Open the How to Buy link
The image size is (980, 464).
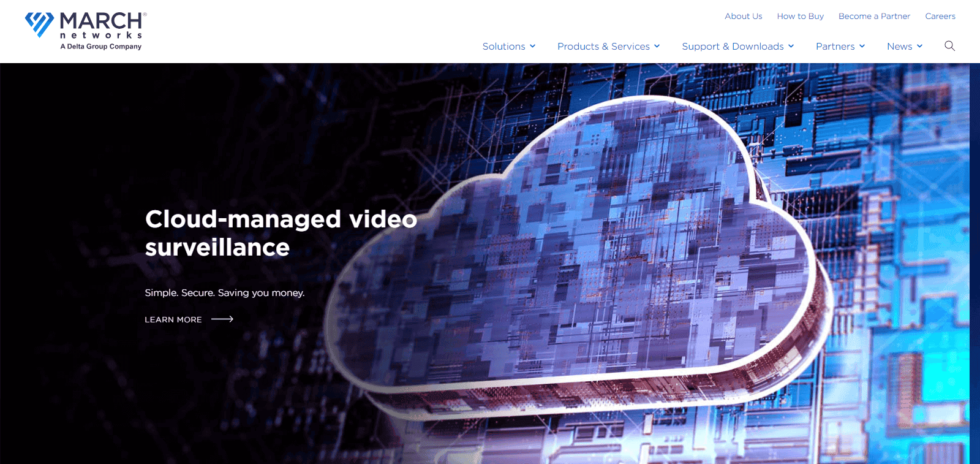[800, 17]
